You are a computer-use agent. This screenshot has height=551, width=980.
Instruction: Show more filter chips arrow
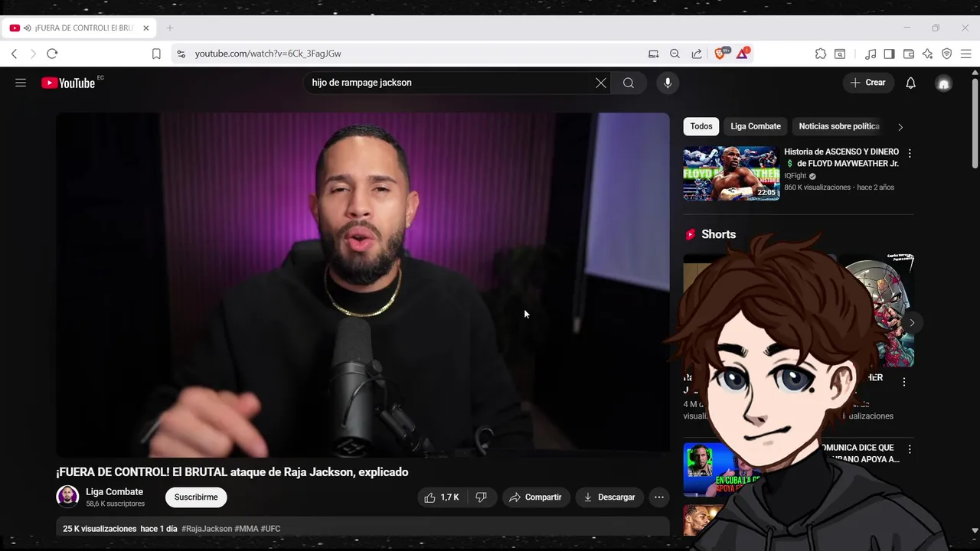(900, 127)
